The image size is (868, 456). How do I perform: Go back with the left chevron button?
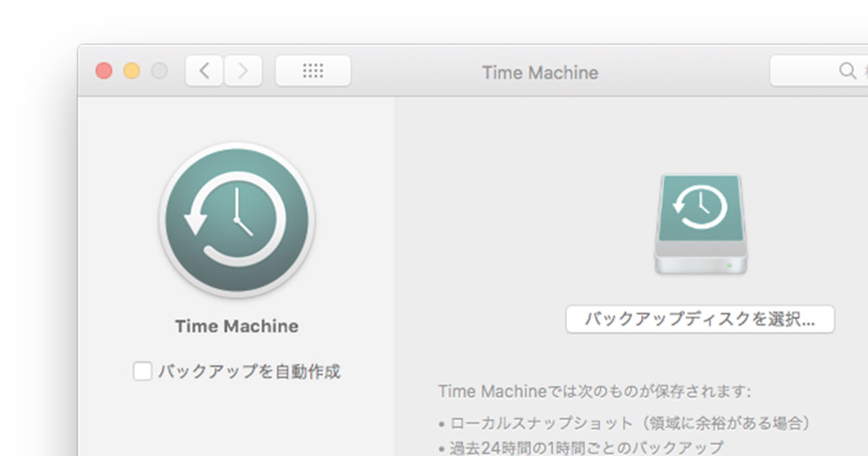click(204, 71)
